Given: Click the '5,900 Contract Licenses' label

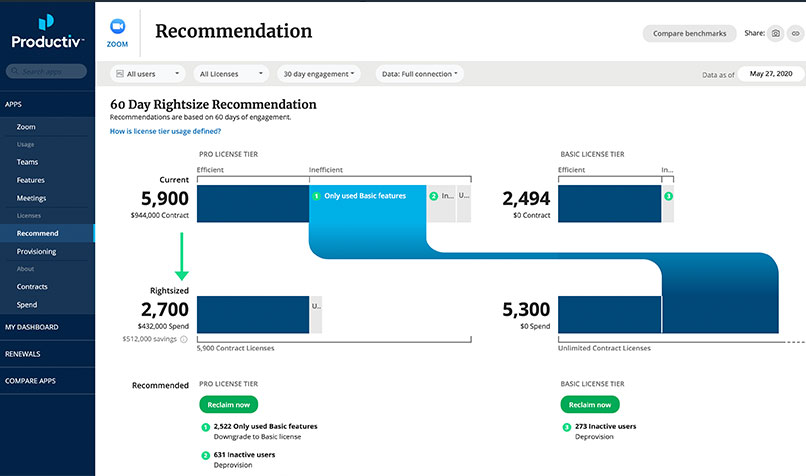Looking at the screenshot, I should coord(235,349).
